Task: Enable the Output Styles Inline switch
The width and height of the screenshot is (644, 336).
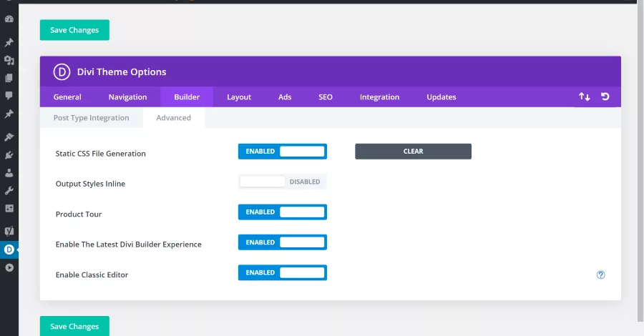Action: click(283, 182)
